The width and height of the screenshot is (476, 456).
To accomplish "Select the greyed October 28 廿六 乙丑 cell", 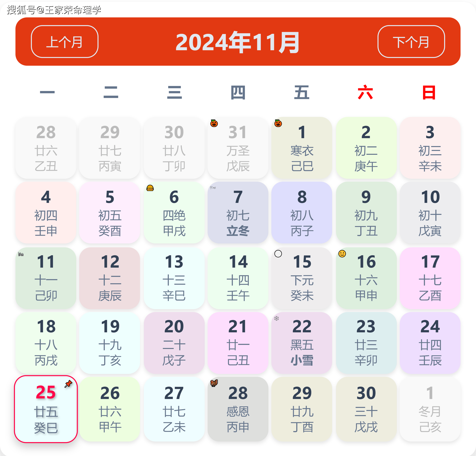I will pyautogui.click(x=46, y=148).
